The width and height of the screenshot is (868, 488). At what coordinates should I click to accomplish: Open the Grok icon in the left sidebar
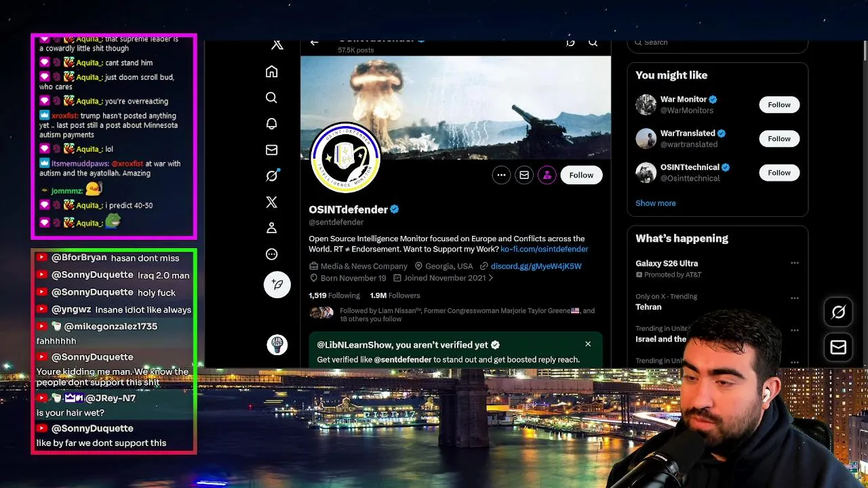tap(272, 176)
